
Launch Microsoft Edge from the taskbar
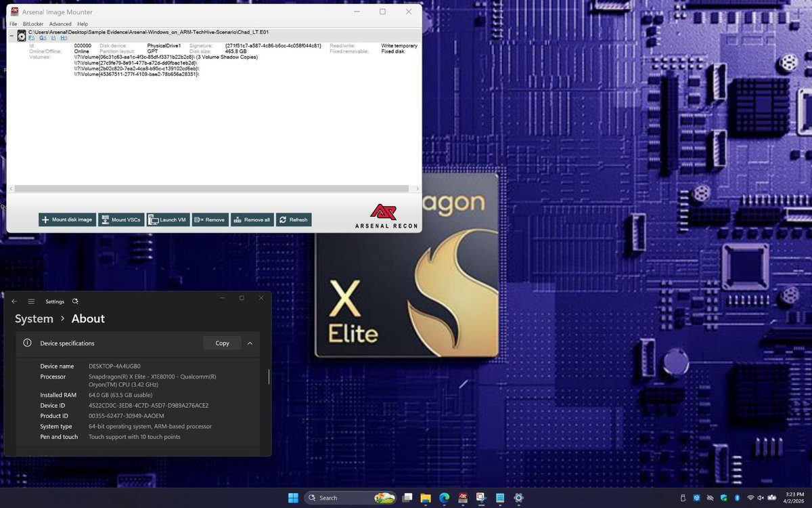pyautogui.click(x=445, y=498)
